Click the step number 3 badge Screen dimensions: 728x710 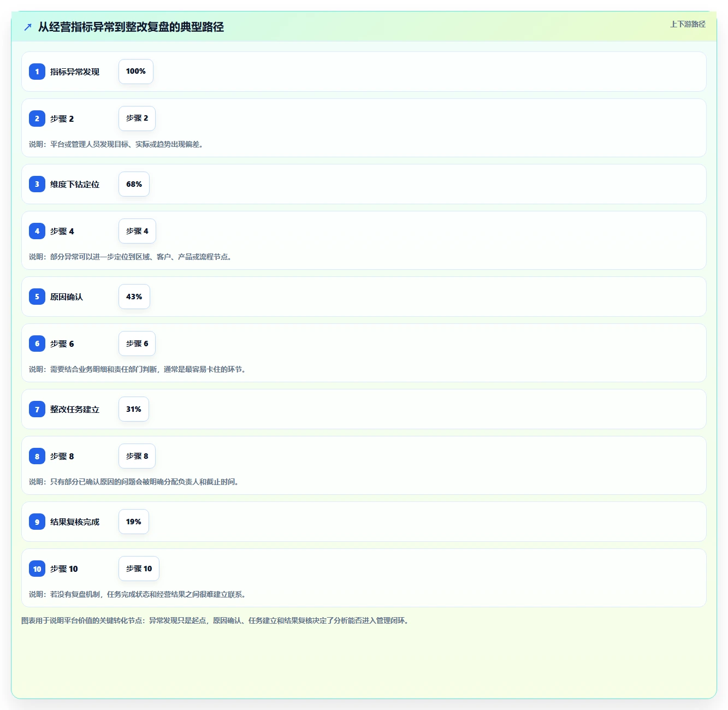[x=37, y=184]
